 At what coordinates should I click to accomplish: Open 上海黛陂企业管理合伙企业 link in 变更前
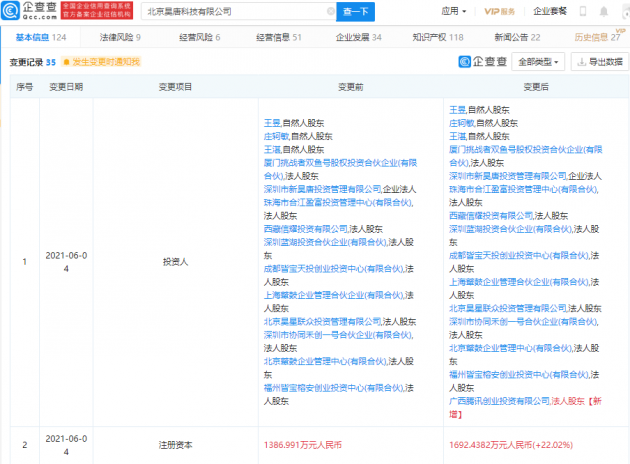(x=333, y=295)
